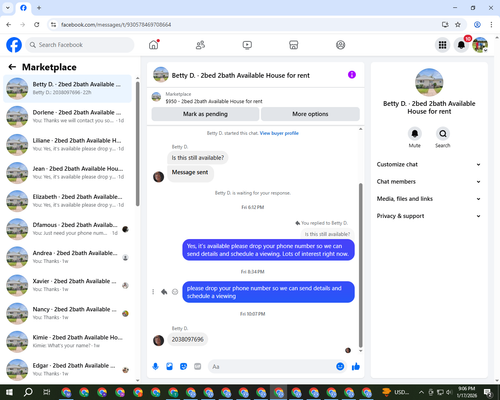Screen dimensions: 500x400
Task: Click the conversation list scrollbar
Action: click(x=138, y=143)
